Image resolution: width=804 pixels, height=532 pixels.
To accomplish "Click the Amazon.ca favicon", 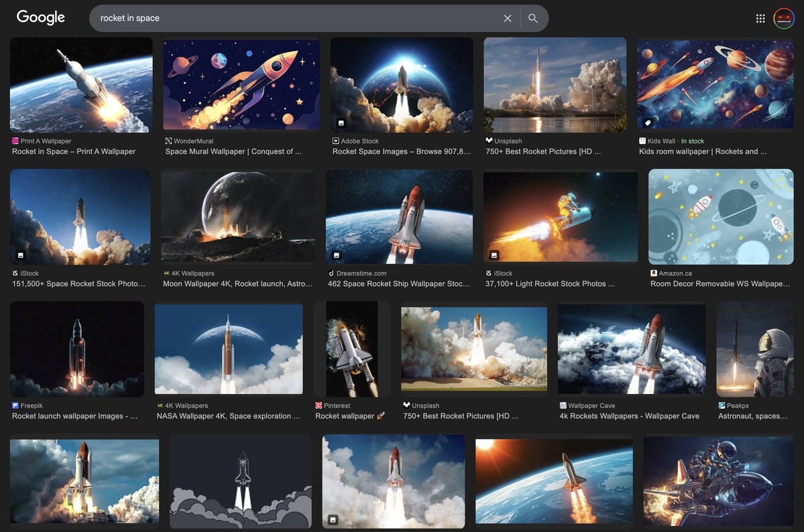I will tap(654, 273).
